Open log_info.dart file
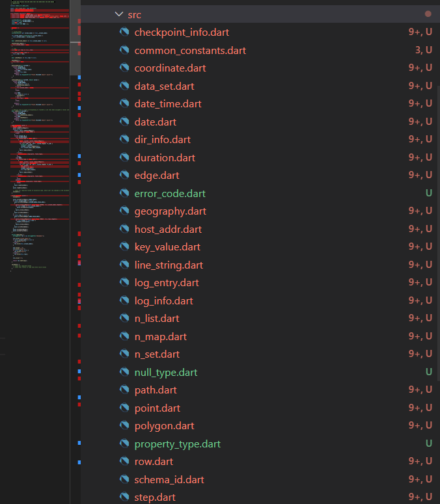 tap(164, 300)
